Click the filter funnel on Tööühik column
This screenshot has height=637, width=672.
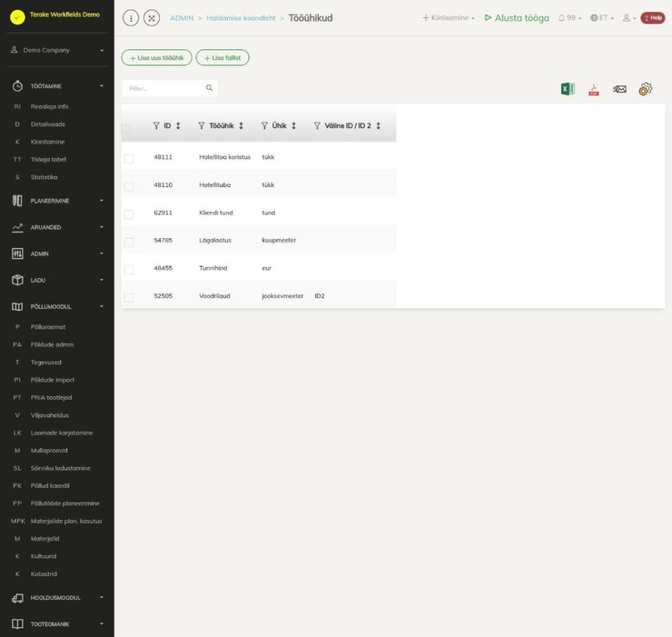click(x=201, y=125)
